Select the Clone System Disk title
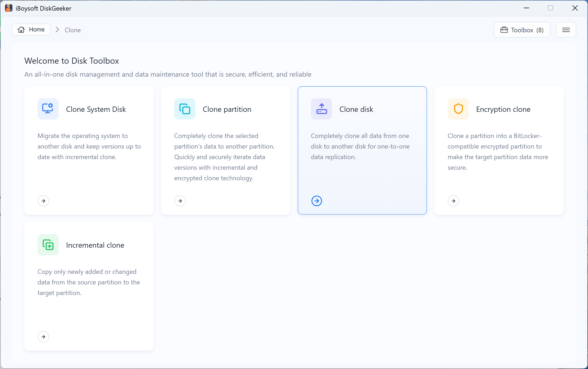This screenshot has height=369, width=588. (96, 109)
